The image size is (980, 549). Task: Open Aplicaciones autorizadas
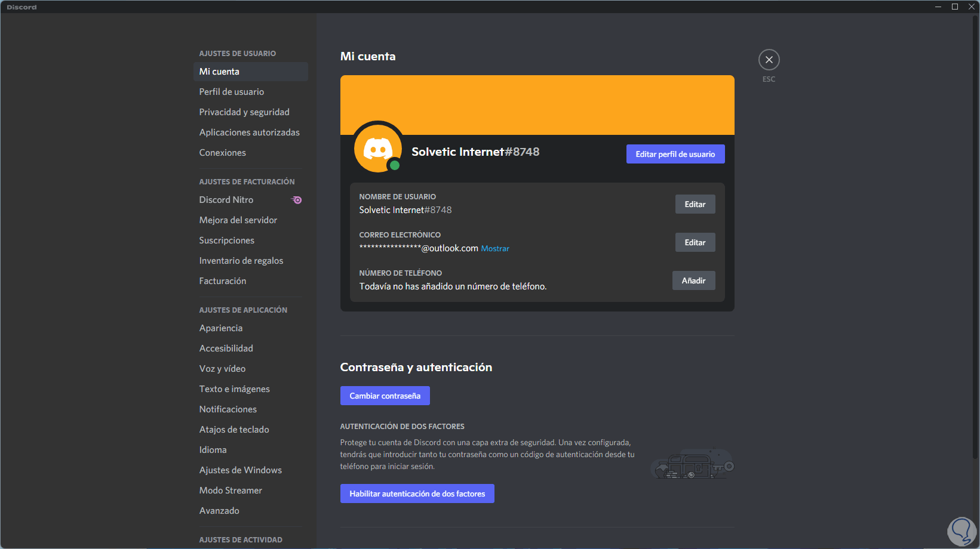click(251, 132)
